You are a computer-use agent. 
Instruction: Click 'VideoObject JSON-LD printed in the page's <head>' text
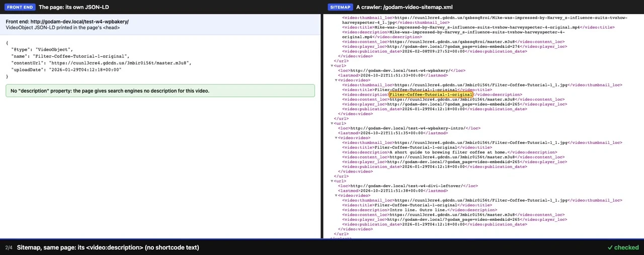63,28
